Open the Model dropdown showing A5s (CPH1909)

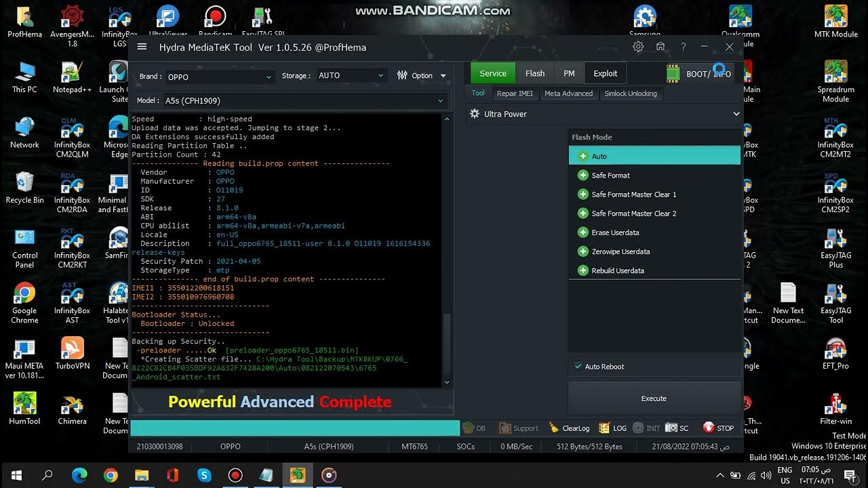[x=304, y=100]
